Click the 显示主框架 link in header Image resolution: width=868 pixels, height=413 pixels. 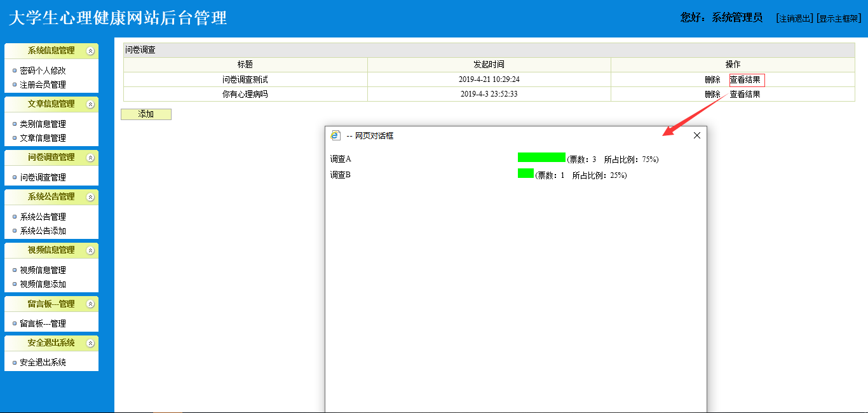click(839, 18)
